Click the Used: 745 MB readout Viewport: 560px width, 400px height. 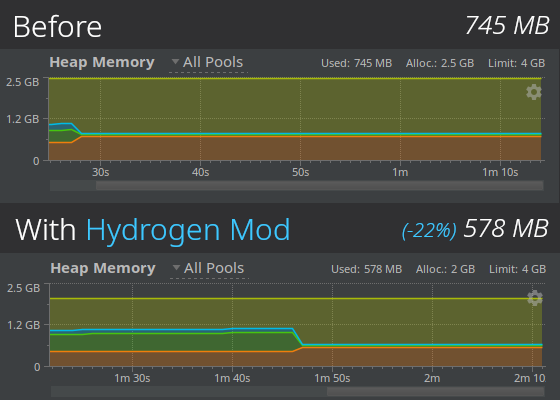[356, 63]
